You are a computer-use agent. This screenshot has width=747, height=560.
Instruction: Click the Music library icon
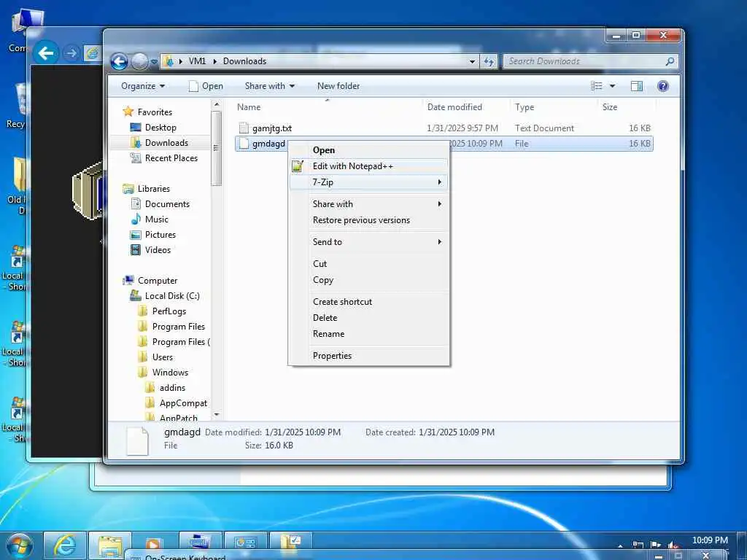pyautogui.click(x=136, y=219)
